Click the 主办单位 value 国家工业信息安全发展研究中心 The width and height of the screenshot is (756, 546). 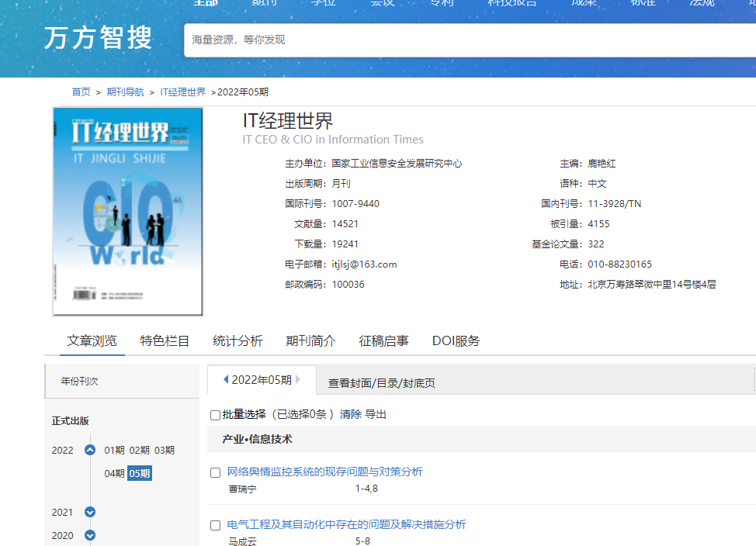tap(397, 164)
